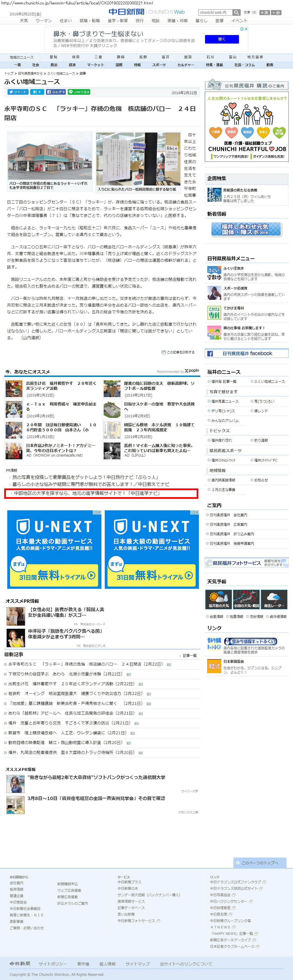Open the スポーツ category tab
This screenshot has width=293, height=980.
(x=159, y=65)
